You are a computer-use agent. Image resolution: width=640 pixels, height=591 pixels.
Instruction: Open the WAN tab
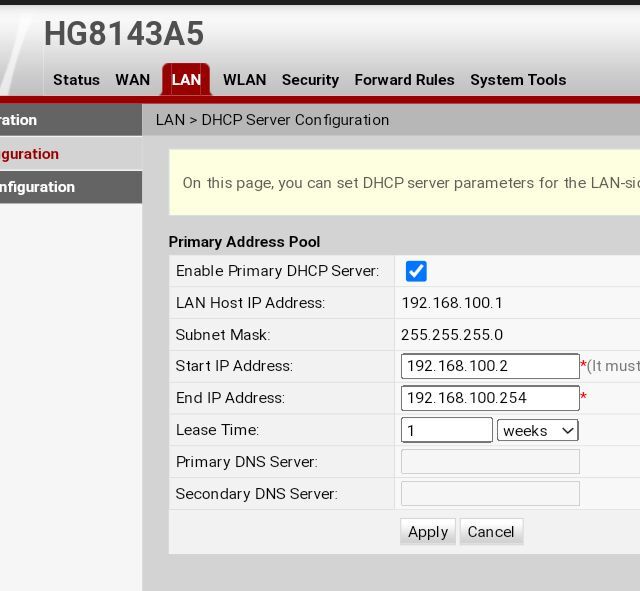133,80
